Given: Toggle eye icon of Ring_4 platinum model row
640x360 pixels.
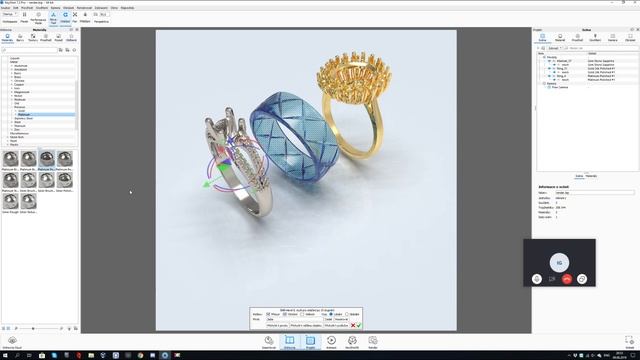Looking at the screenshot, I should 549,76.
